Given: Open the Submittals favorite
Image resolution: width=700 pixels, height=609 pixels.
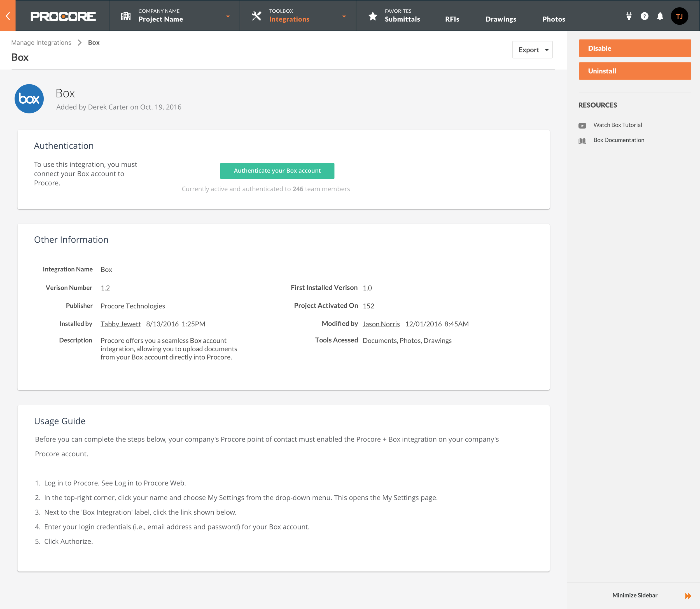Looking at the screenshot, I should [402, 19].
